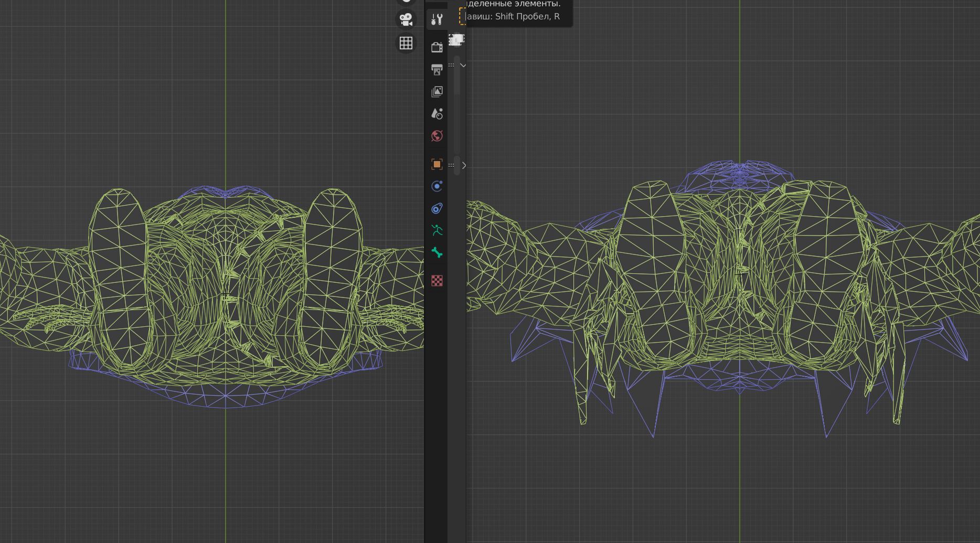
Task: Open the Armature data running-figure icon
Action: point(436,230)
